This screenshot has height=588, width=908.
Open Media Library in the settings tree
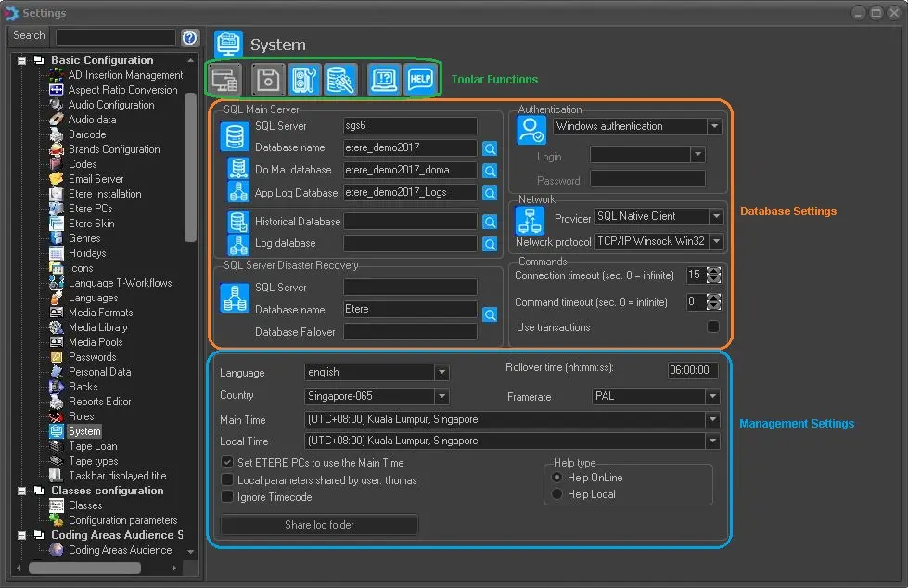[x=97, y=327]
